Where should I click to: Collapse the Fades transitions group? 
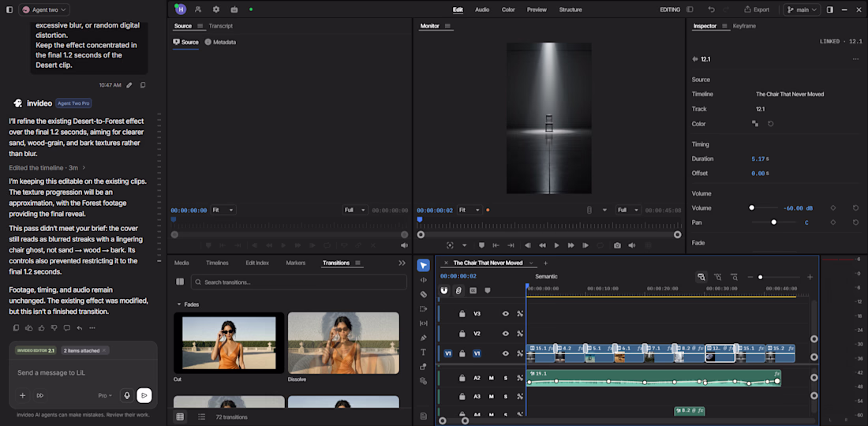(179, 305)
